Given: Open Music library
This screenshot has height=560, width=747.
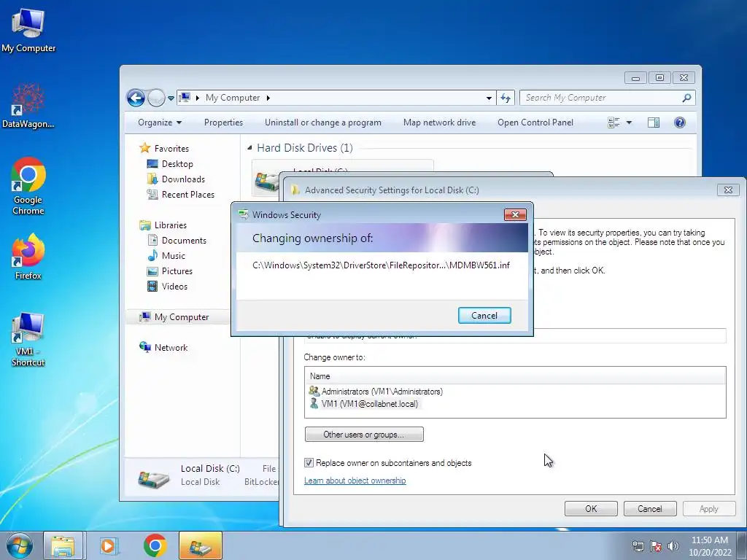Looking at the screenshot, I should [x=167, y=256].
